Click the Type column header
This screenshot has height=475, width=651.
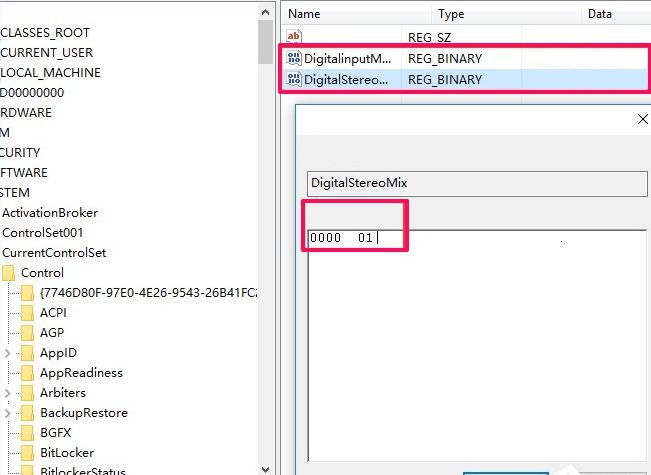451,14
